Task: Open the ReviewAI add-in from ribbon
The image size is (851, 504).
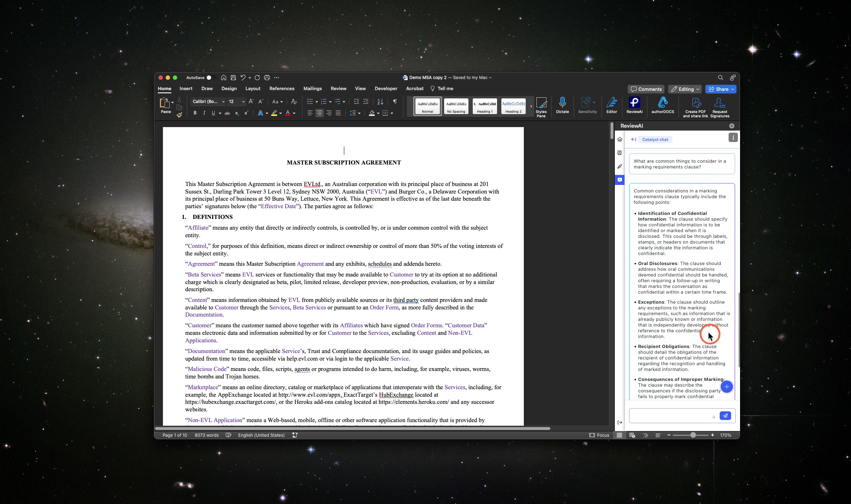Action: click(634, 106)
